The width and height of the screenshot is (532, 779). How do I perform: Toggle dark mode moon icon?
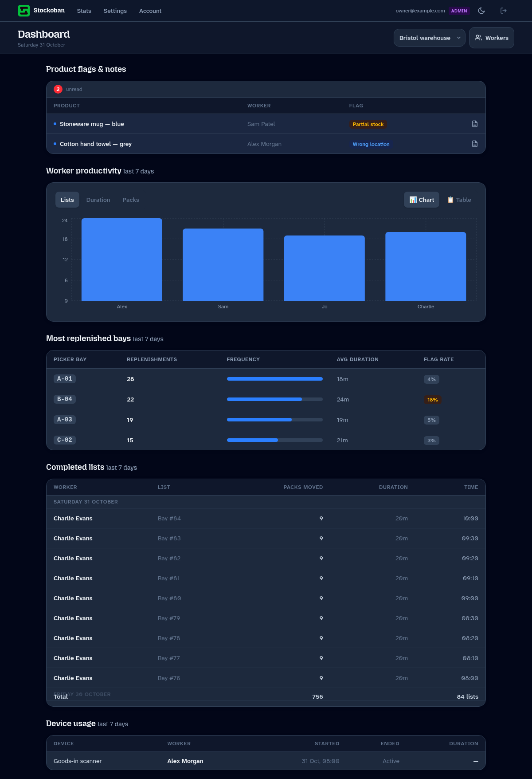point(481,11)
